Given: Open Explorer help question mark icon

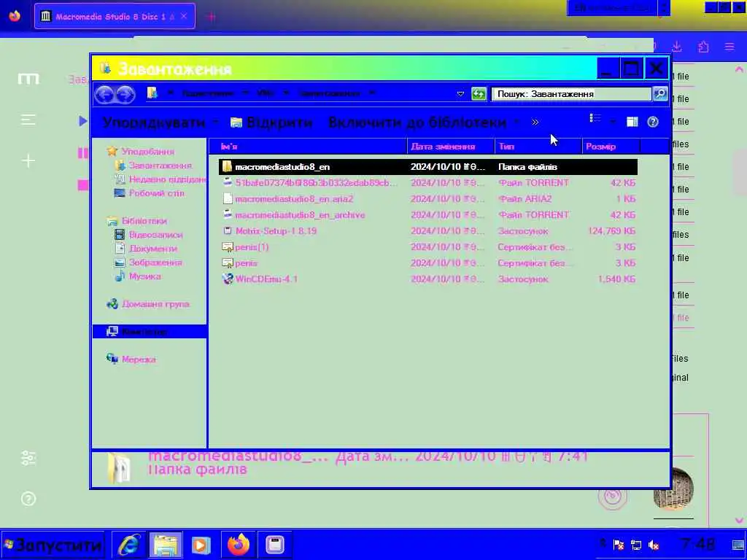Looking at the screenshot, I should pyautogui.click(x=653, y=122).
